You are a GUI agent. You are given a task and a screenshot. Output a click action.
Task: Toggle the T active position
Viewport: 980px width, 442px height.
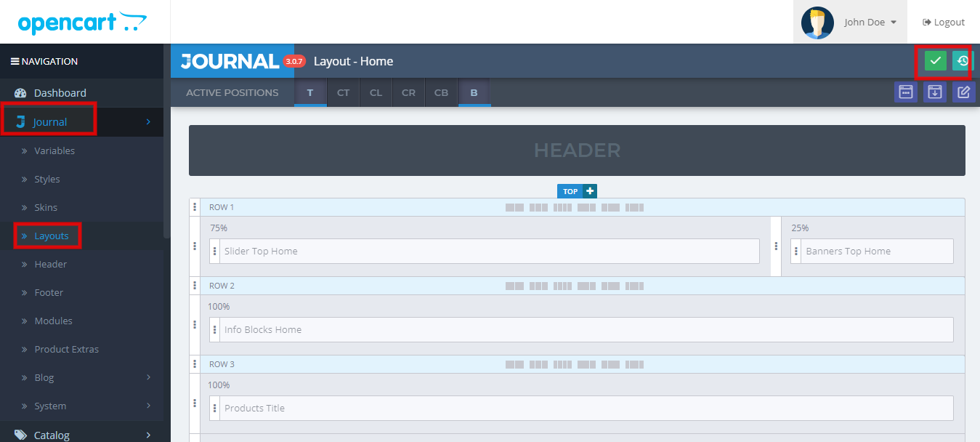point(310,92)
